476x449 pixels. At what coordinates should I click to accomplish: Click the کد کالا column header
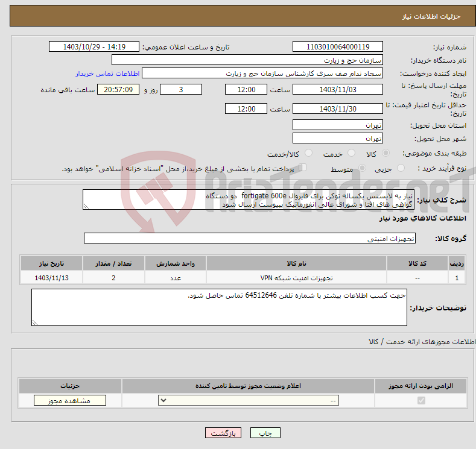pos(417,263)
